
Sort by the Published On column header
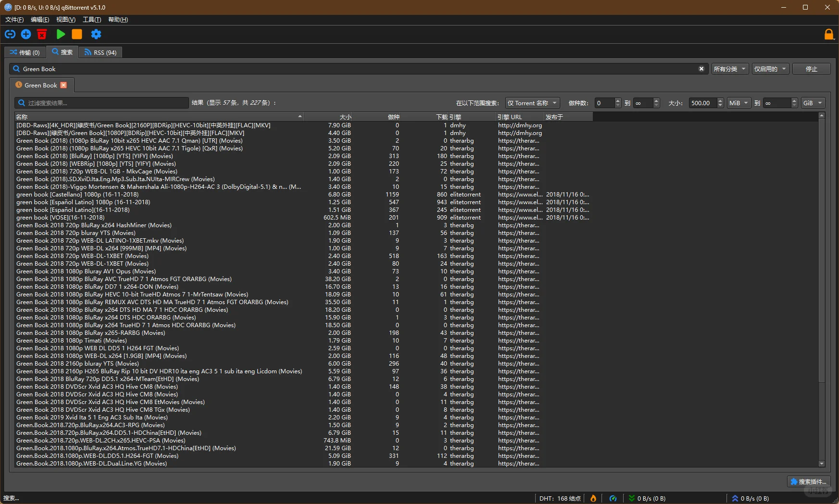pyautogui.click(x=568, y=117)
